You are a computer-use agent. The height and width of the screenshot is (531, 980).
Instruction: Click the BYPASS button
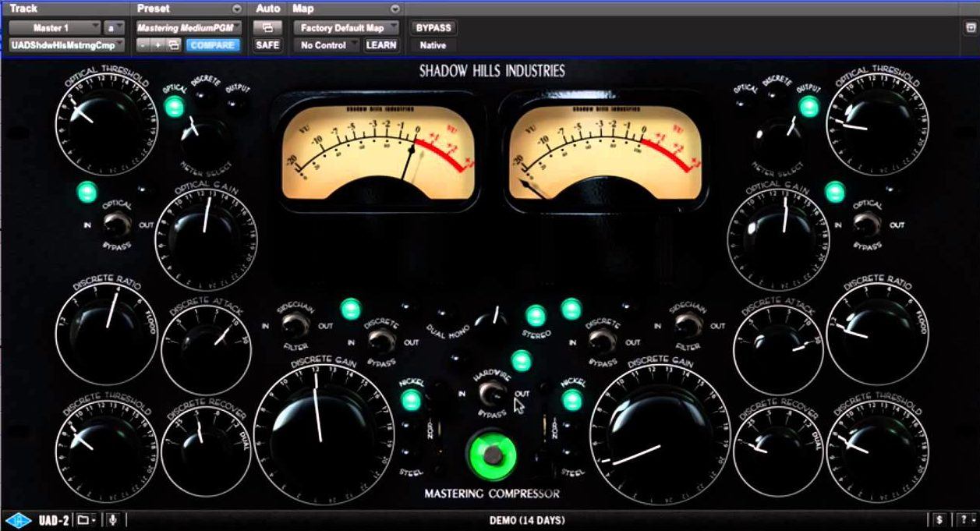433,28
